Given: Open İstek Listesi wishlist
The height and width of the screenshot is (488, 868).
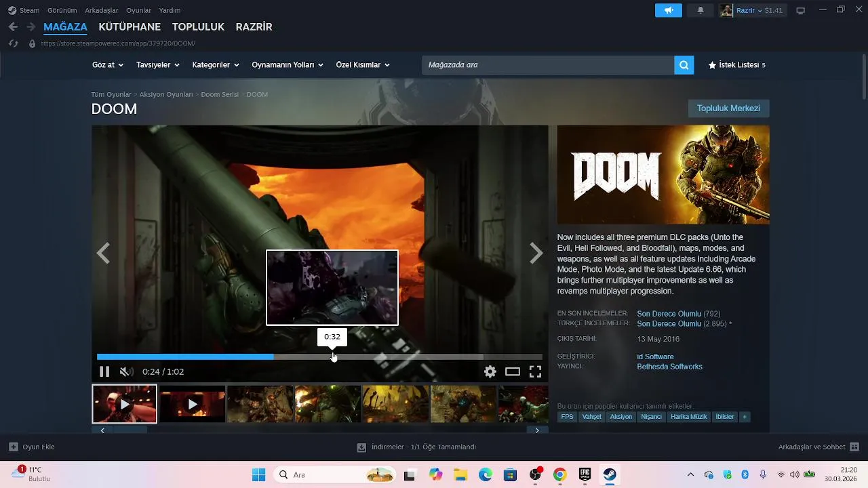Looking at the screenshot, I should [x=736, y=65].
